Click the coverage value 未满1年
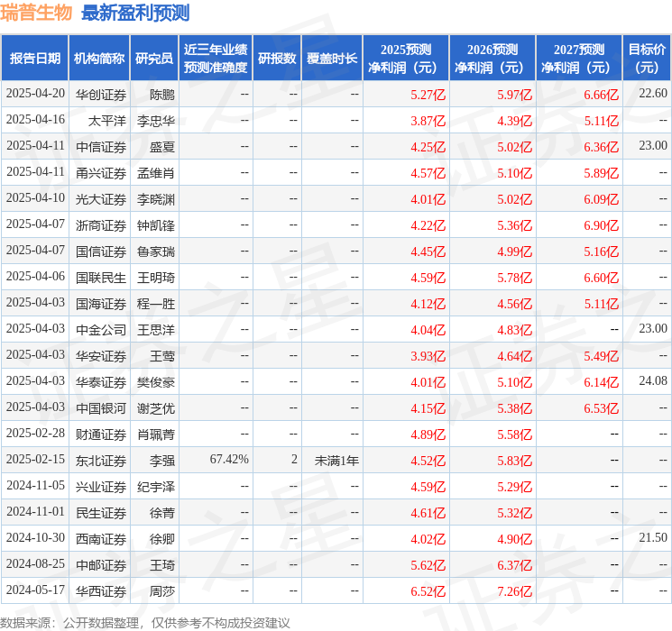This screenshot has width=672, height=631. coord(336,460)
